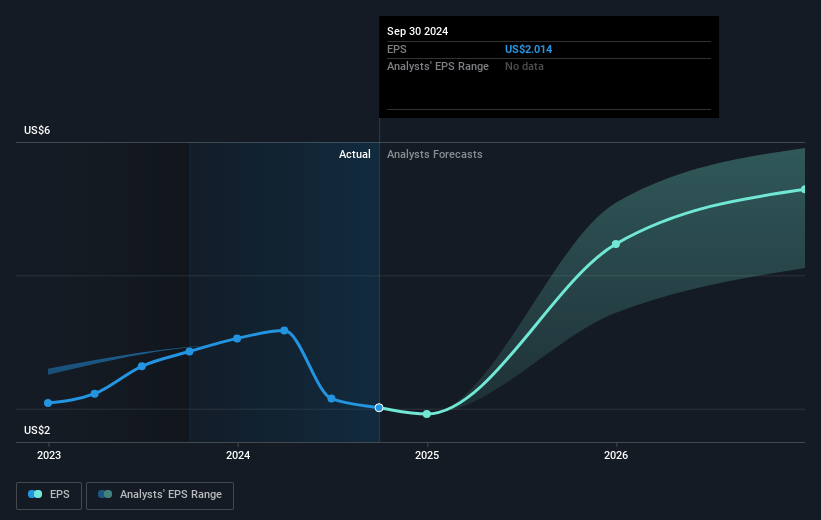Image resolution: width=821 pixels, height=520 pixels.
Task: Click the 2026 x-axis label
Action: coord(616,455)
